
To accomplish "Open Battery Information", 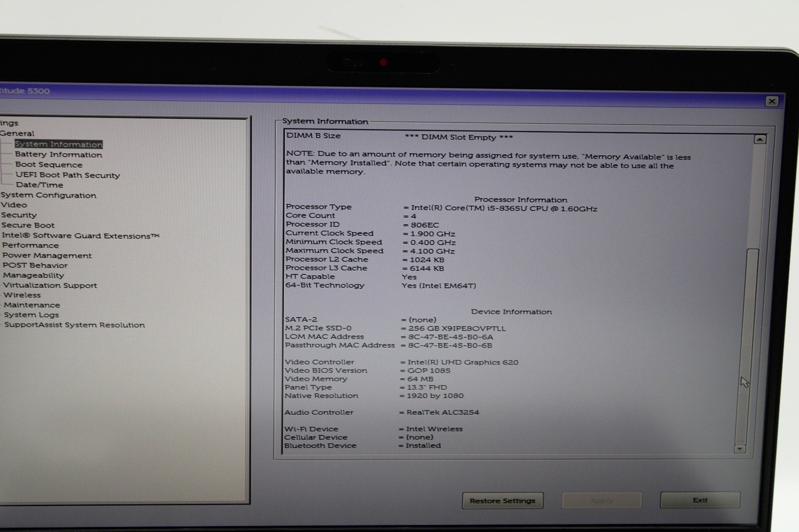I will 58,155.
